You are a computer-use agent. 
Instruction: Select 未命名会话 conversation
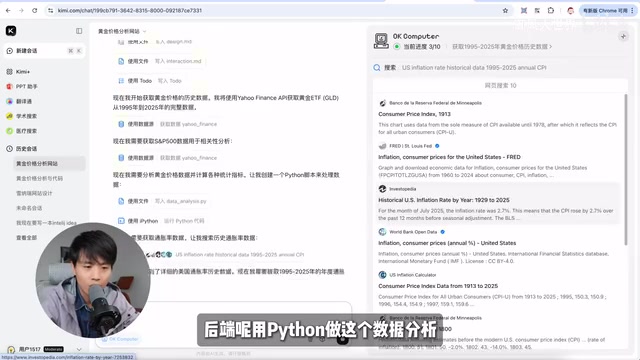pos(29,208)
